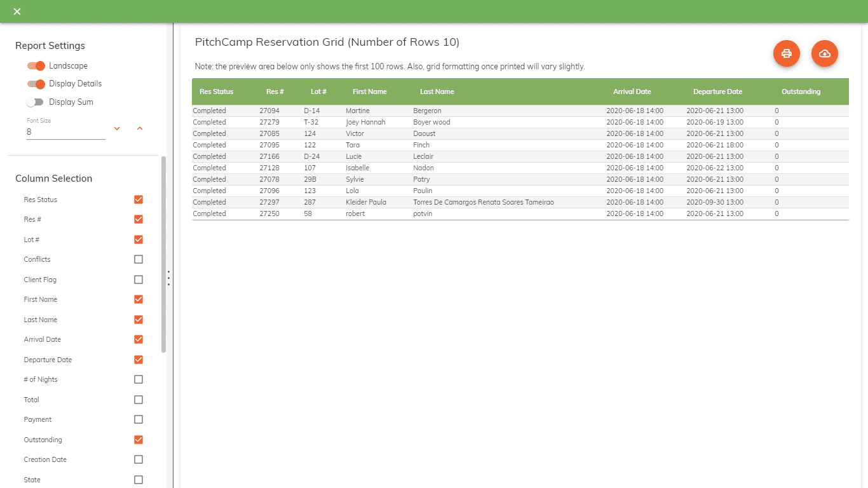This screenshot has width=868, height=488.
Task: Uncheck the Arrival Date column checkbox
Action: 139,339
